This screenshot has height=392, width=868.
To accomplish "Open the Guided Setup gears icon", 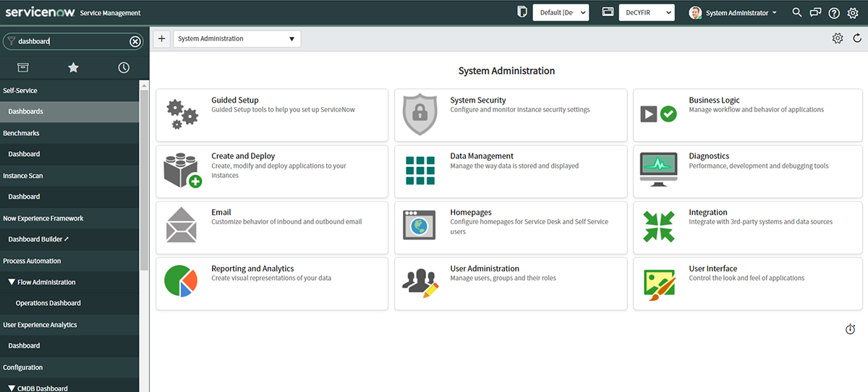I will coord(182,115).
